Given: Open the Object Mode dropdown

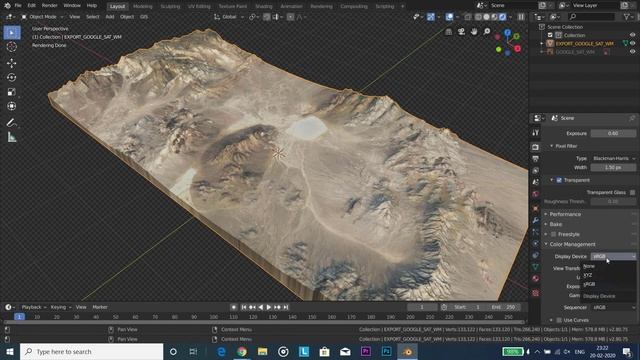Looking at the screenshot, I should 42,17.
